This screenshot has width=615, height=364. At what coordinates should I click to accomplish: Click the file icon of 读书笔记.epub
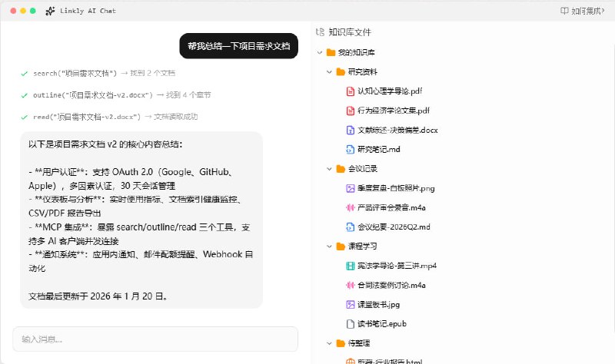click(x=351, y=324)
